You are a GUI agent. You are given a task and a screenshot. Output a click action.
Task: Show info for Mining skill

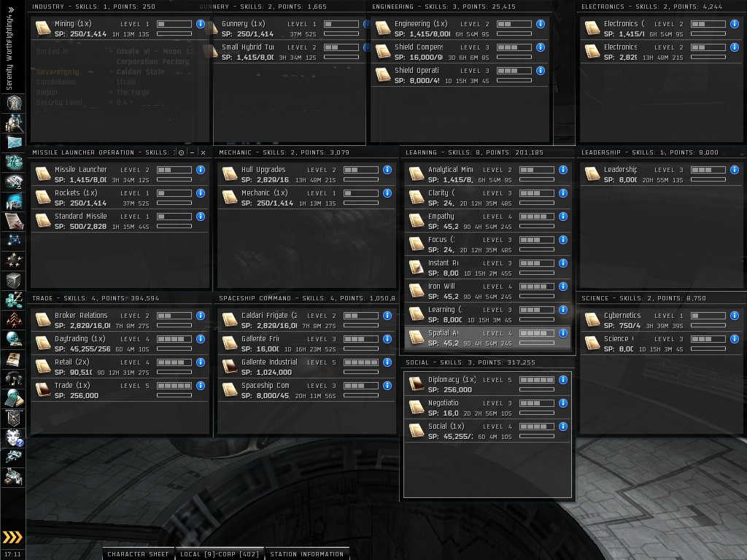[x=201, y=24]
